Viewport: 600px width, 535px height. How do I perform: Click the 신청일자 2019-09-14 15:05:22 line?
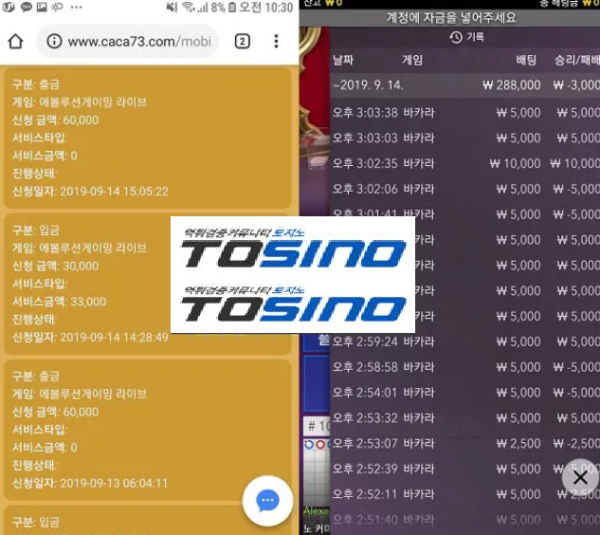point(90,191)
